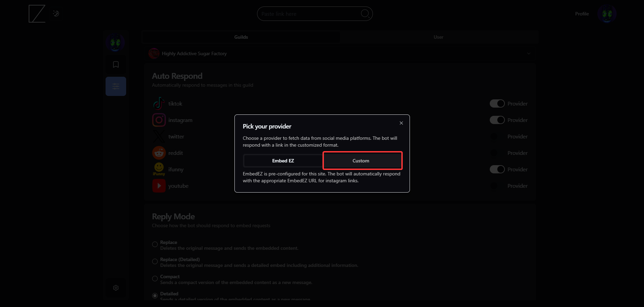Image resolution: width=644 pixels, height=307 pixels.
Task: Click the Z logo in header
Action: [x=37, y=14]
